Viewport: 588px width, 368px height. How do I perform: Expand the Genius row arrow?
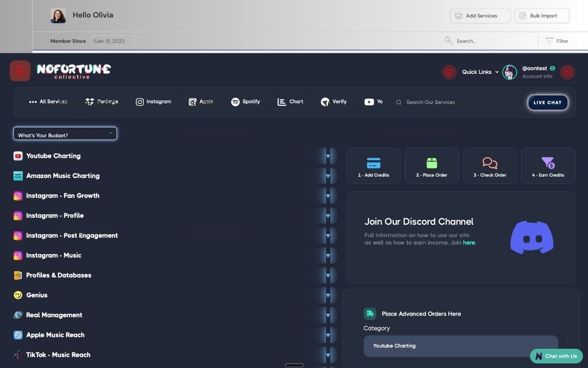tap(328, 295)
